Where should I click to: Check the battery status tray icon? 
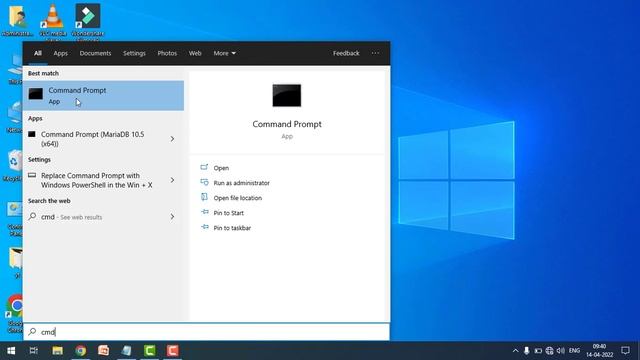click(x=538, y=351)
